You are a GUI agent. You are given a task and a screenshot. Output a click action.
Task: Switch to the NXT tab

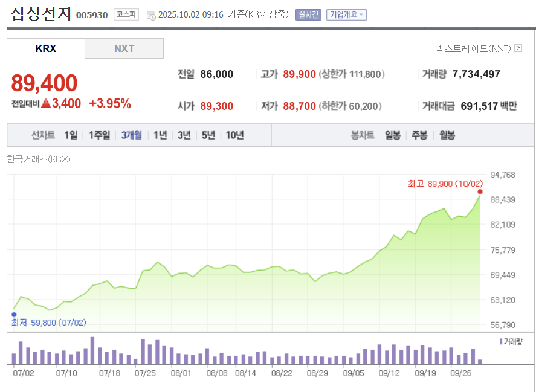click(124, 48)
